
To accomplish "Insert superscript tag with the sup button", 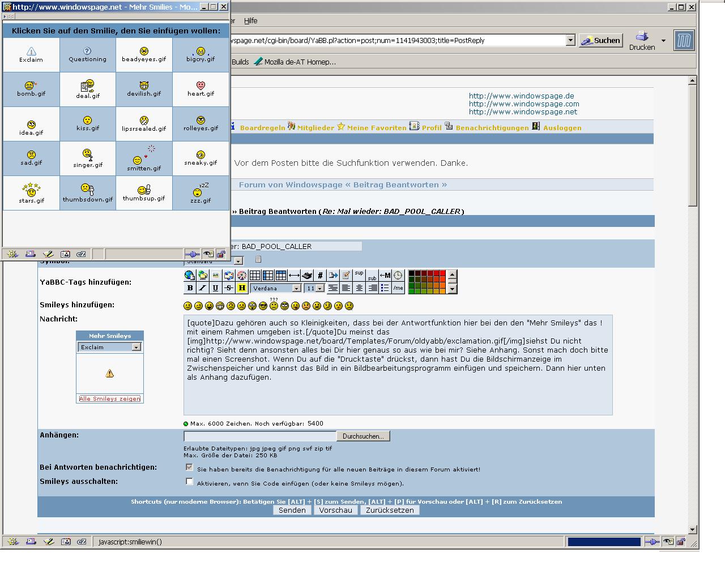I will tap(359, 274).
